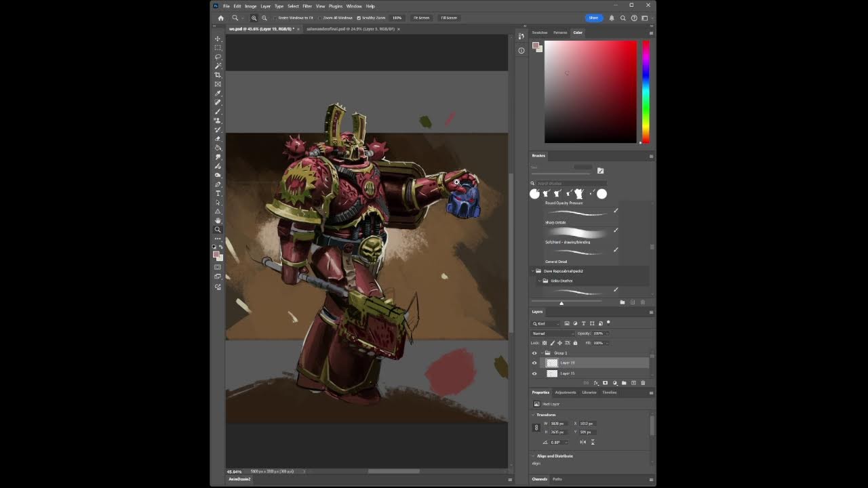The width and height of the screenshot is (868, 488).
Task: Click the Home icon in options bar
Action: pyautogui.click(x=220, y=18)
